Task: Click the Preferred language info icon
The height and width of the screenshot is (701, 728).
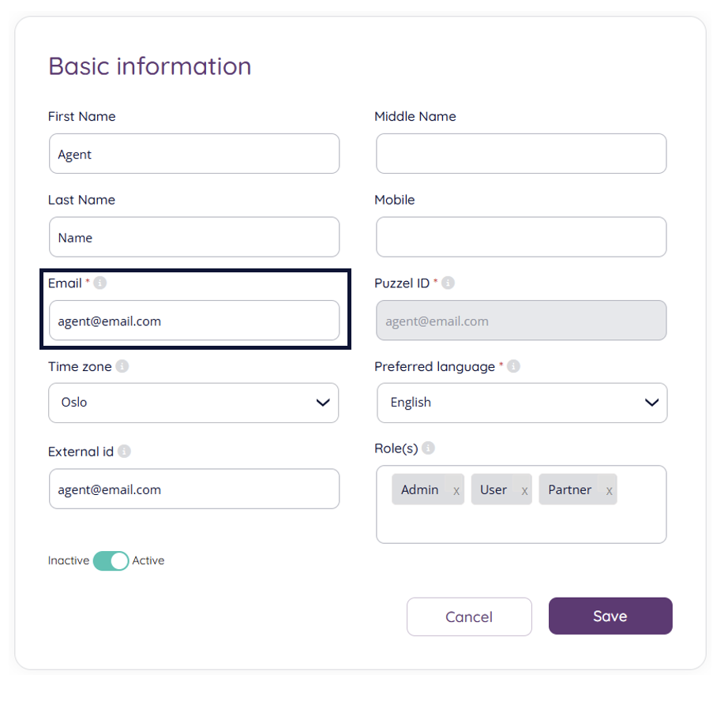Action: [x=513, y=366]
